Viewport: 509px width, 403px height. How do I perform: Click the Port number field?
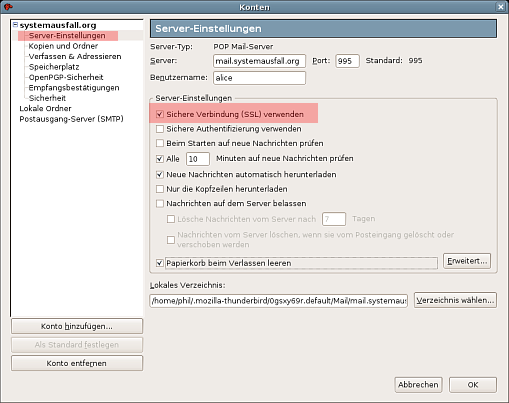pyautogui.click(x=347, y=61)
